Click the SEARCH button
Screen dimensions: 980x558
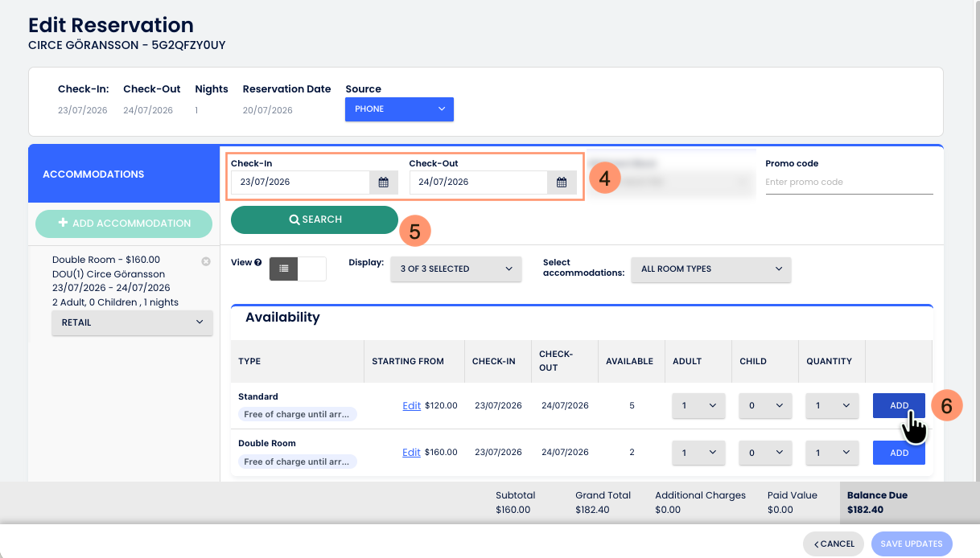coord(315,220)
